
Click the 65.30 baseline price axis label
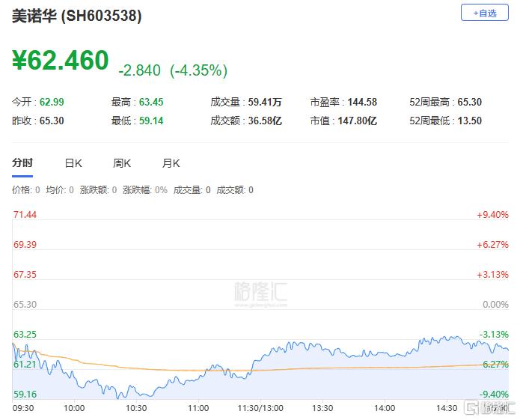pyautogui.click(x=25, y=305)
